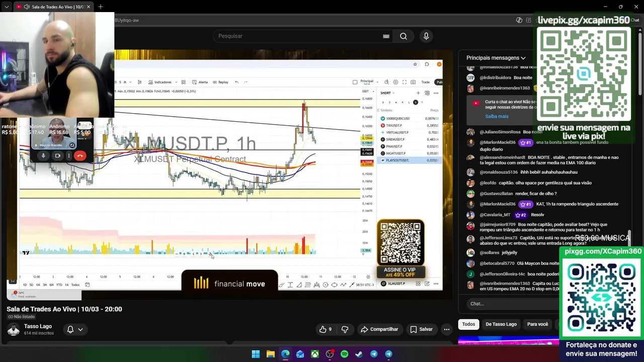The height and width of the screenshot is (362, 644).
Task: Select Todos range at chart bottom
Action: (x=75, y=285)
